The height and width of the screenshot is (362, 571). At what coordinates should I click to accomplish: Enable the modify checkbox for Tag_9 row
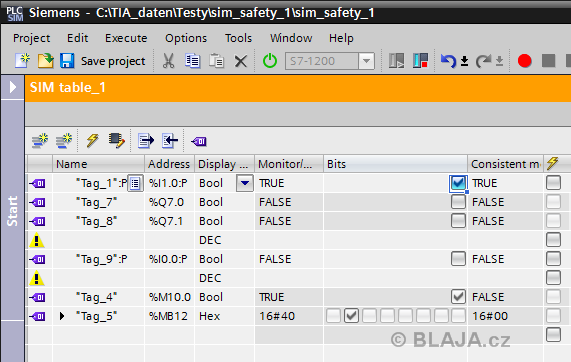click(553, 259)
